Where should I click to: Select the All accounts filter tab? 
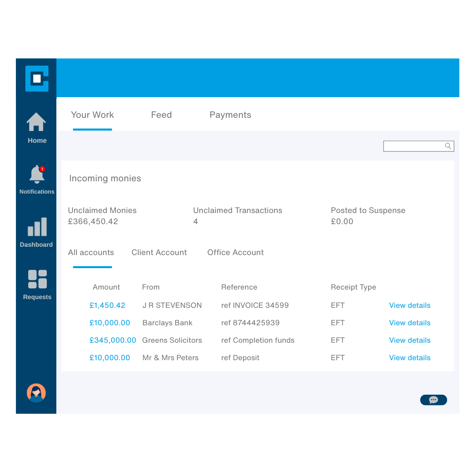coord(91,253)
